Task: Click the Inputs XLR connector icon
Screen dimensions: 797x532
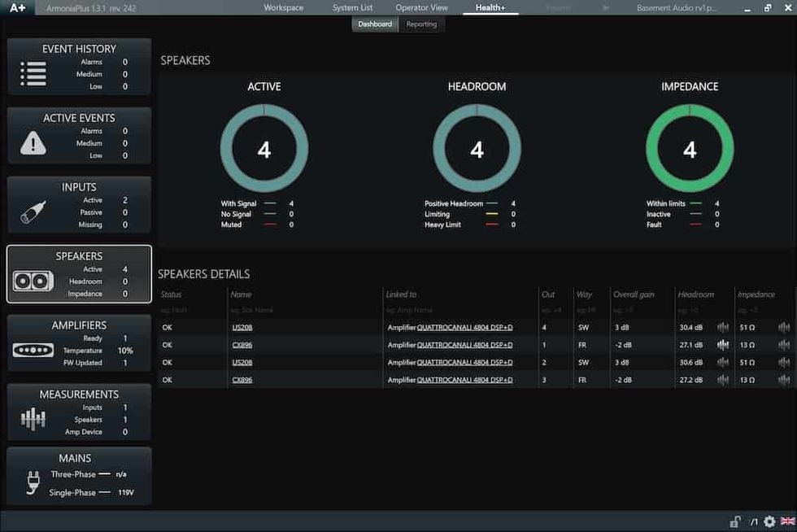Action: 33,212
